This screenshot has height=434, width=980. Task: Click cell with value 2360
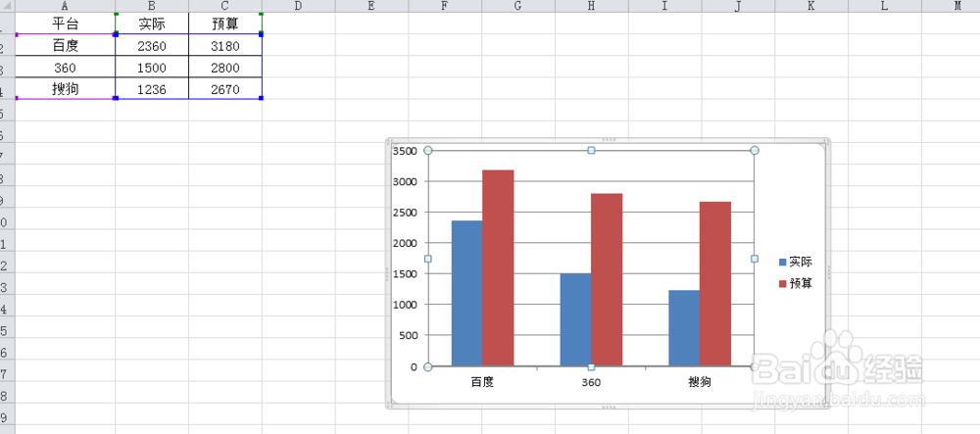coord(152,46)
